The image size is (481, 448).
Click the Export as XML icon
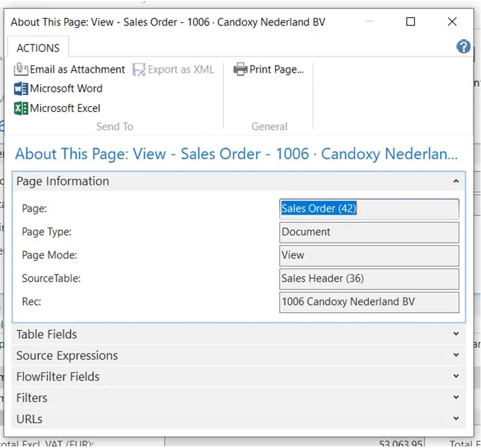point(139,70)
